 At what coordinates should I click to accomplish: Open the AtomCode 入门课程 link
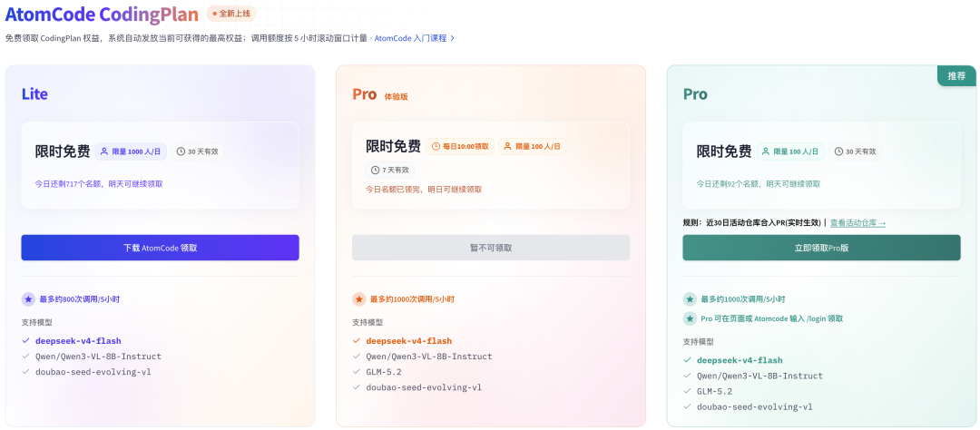(411, 38)
